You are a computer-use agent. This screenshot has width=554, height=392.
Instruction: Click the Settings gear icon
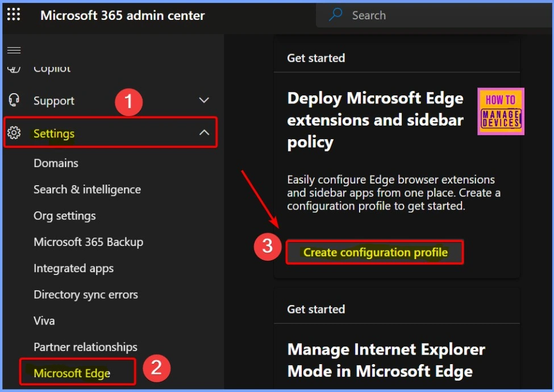[14, 133]
